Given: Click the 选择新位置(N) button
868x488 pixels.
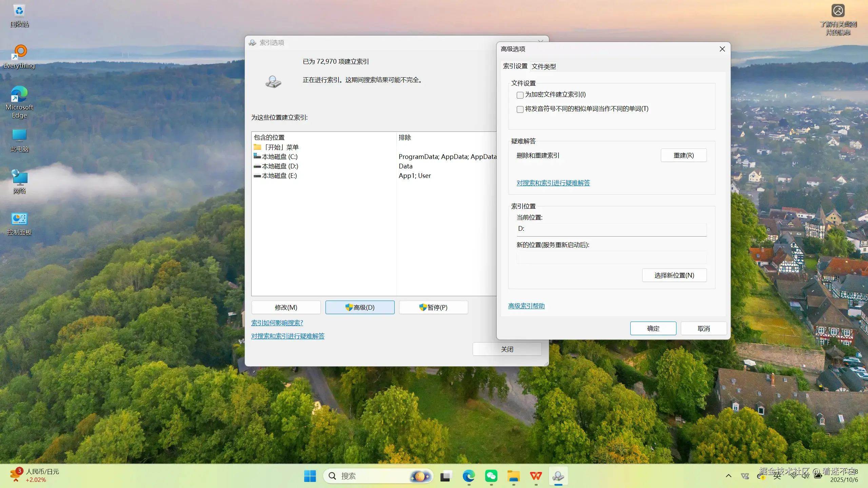Looking at the screenshot, I should point(674,276).
